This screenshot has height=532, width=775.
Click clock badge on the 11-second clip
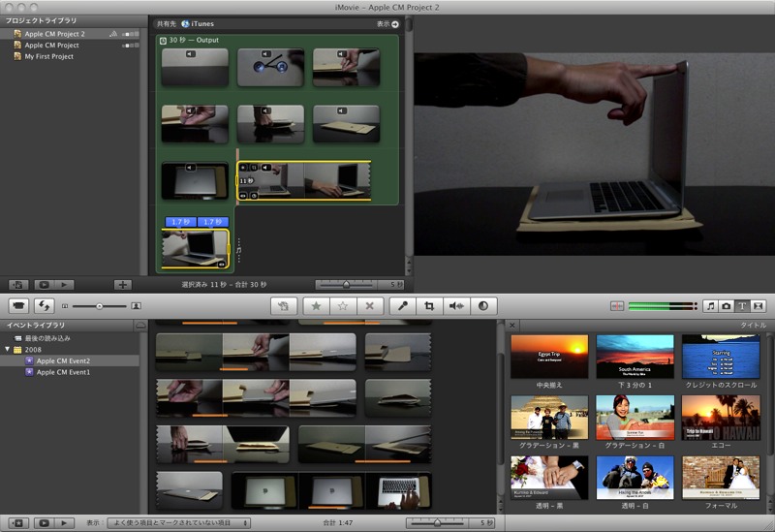[x=254, y=196]
